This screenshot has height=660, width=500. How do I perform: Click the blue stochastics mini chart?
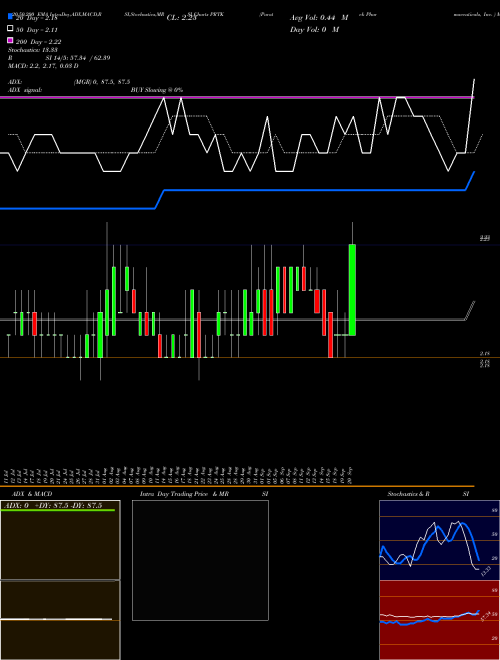click(439, 540)
